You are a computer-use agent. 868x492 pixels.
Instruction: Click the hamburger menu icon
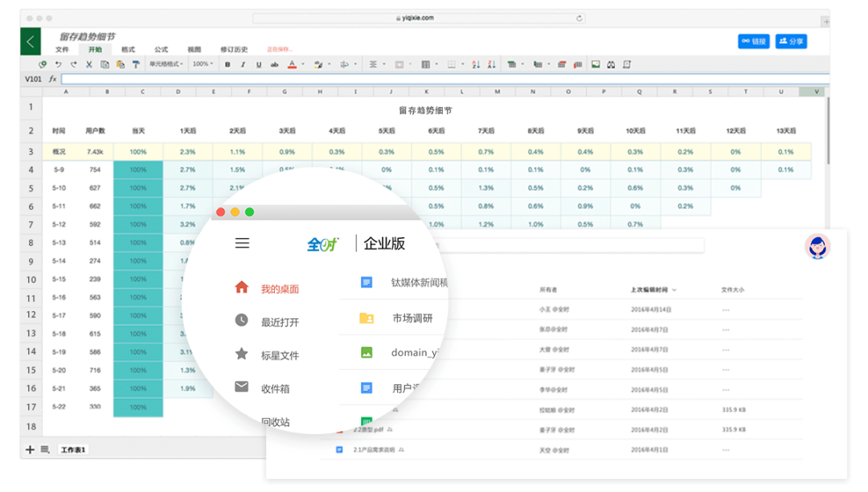pos(242,244)
